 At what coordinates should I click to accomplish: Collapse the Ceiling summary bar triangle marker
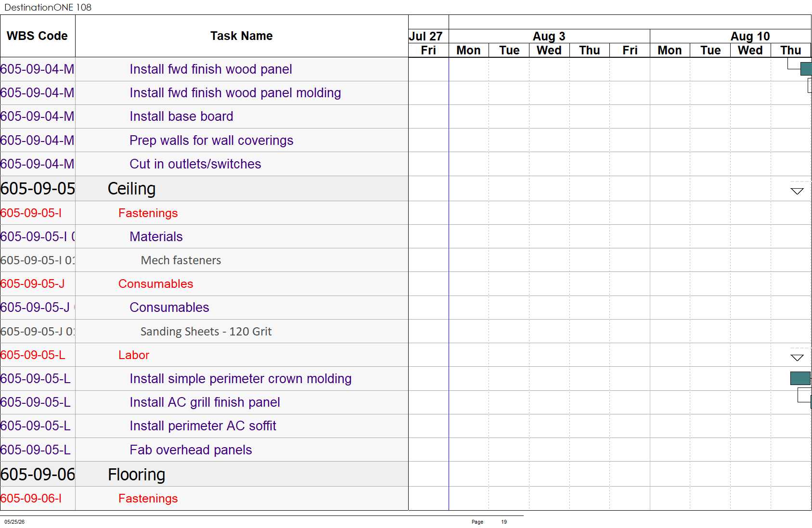click(x=797, y=191)
